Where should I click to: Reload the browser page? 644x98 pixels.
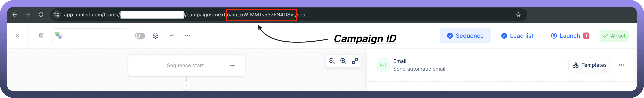(41, 14)
